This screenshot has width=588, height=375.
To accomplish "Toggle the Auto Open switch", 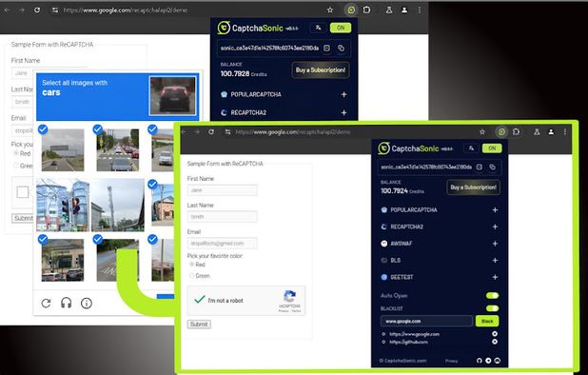I will click(x=492, y=295).
